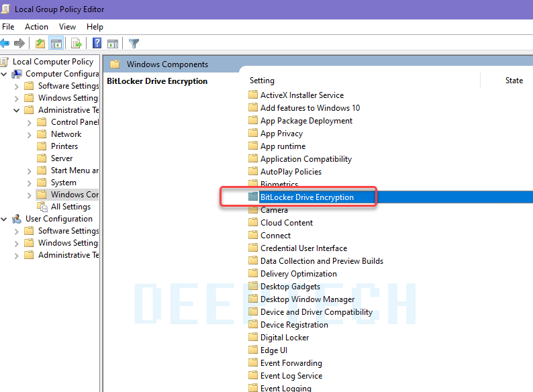Expand the Network tree node
Viewport: 533px width, 392px height.
coord(30,135)
